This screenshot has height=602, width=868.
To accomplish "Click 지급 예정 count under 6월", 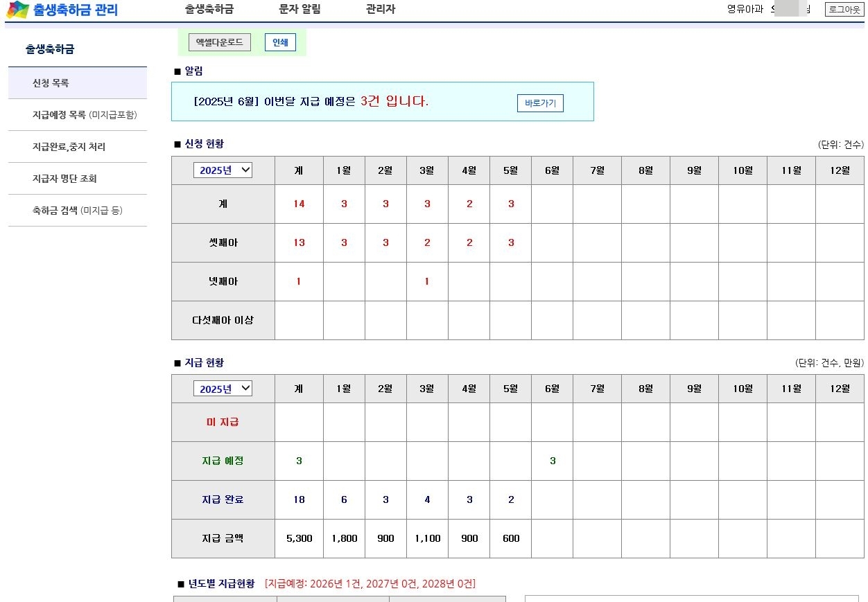I will [x=553, y=461].
